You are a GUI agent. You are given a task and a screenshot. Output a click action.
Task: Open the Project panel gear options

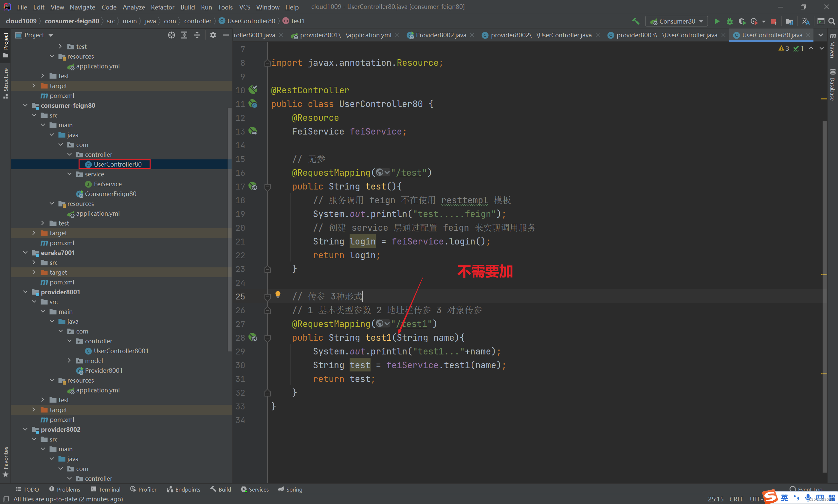pos(213,35)
